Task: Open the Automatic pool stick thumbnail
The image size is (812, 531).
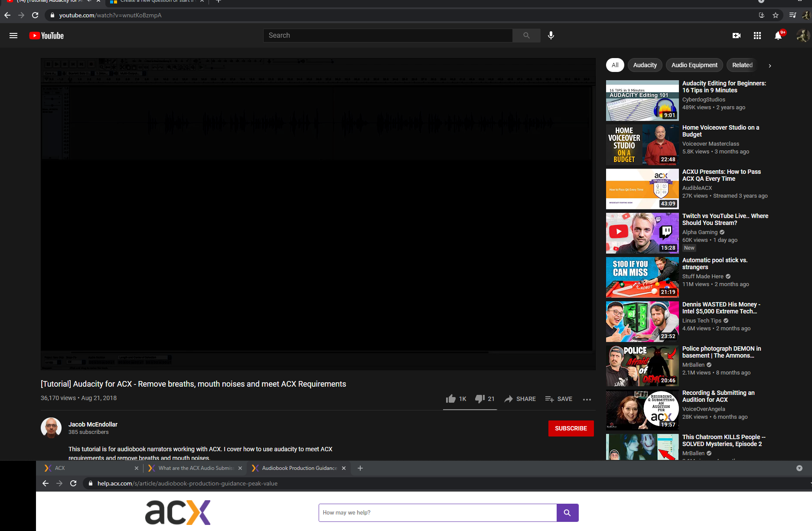Action: click(642, 277)
